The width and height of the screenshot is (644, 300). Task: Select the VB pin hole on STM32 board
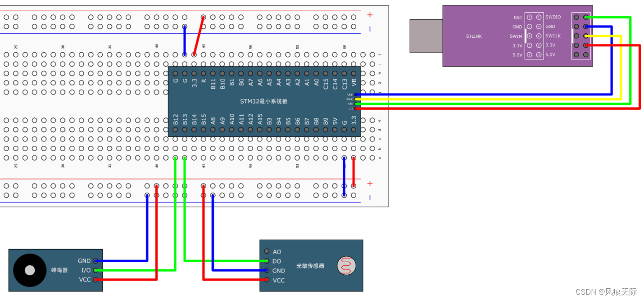[x=354, y=73]
